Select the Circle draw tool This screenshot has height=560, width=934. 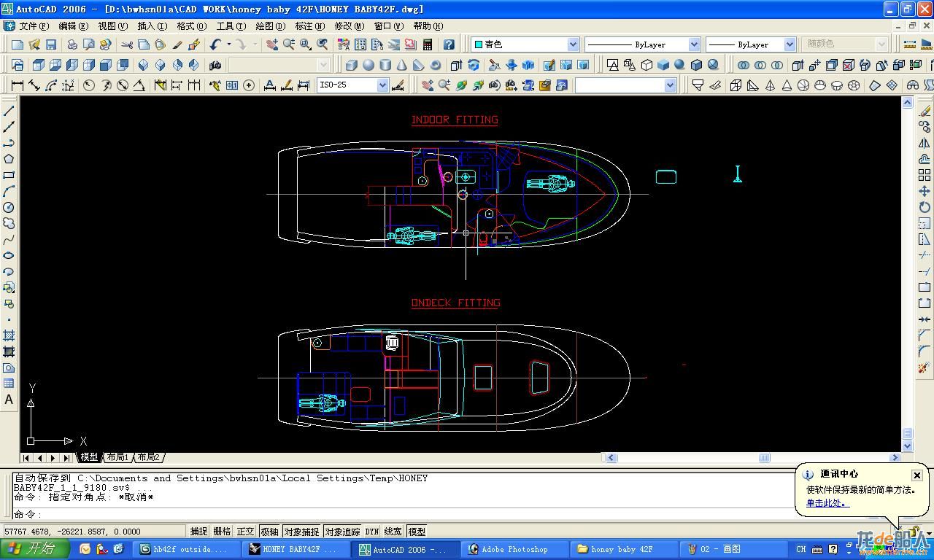coord(9,207)
